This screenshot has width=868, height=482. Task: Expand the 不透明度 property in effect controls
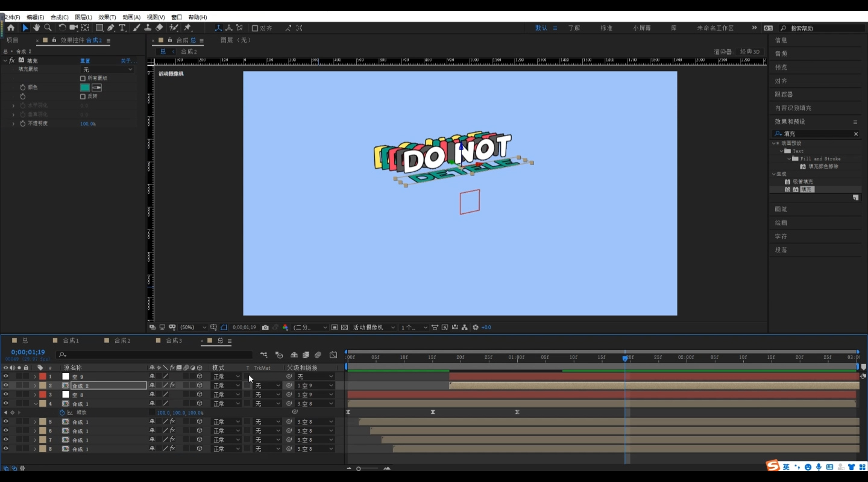coord(13,124)
